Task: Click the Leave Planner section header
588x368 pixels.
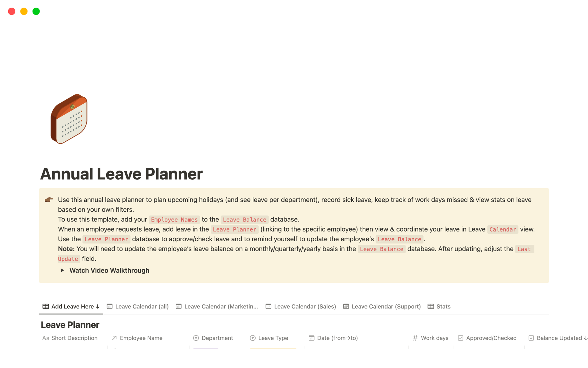Action: (70, 324)
